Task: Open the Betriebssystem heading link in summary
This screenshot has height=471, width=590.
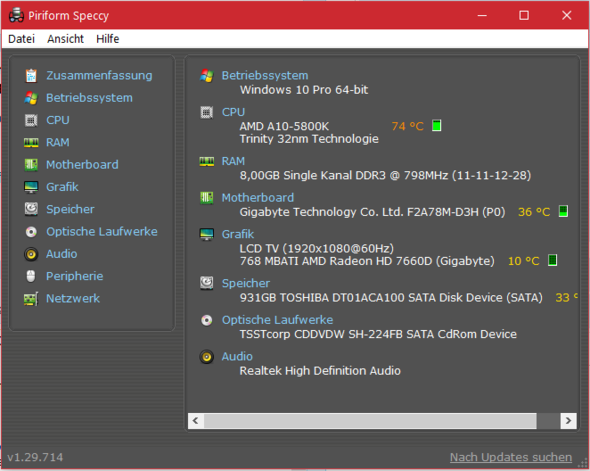Action: 265,76
